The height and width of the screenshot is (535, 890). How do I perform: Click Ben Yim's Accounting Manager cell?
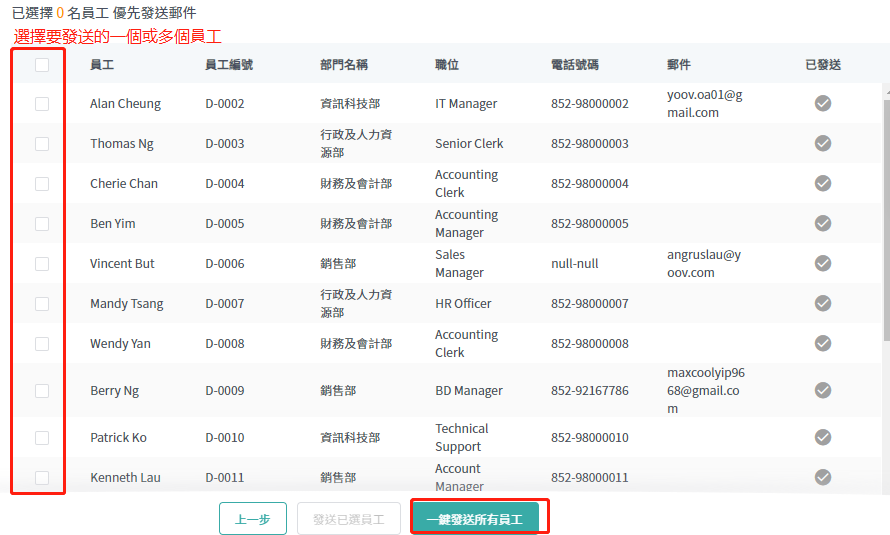[x=467, y=224]
